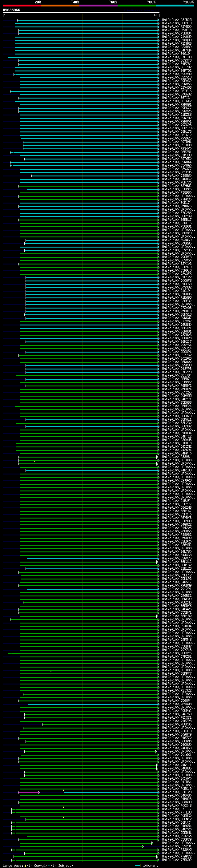Click hit label UniRef100_Q9ZSR8
The image size is (197, 868).
click(176, 125)
